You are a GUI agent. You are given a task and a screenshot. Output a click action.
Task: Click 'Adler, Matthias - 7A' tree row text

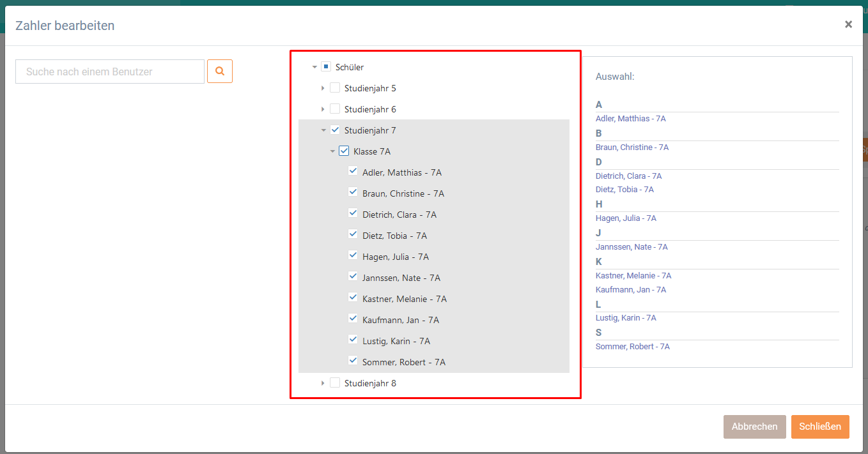(x=402, y=172)
